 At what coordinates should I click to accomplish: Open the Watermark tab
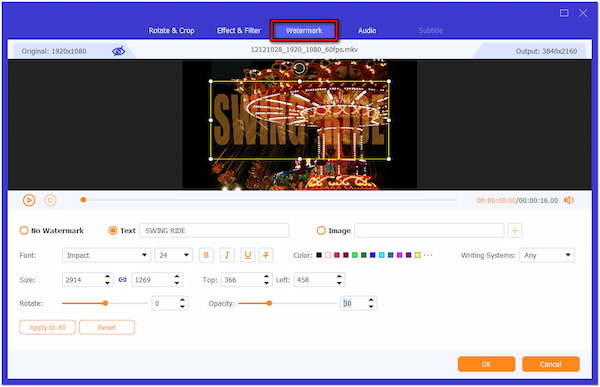click(304, 31)
